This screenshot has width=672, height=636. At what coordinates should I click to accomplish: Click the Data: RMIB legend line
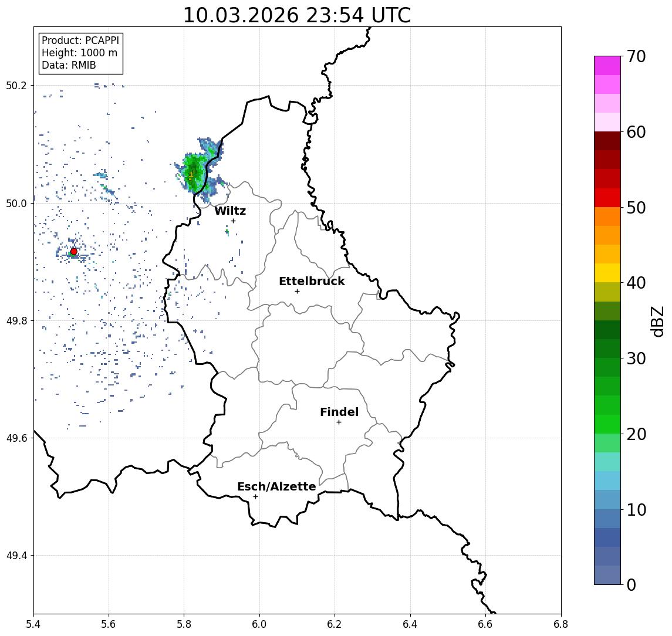(x=69, y=65)
